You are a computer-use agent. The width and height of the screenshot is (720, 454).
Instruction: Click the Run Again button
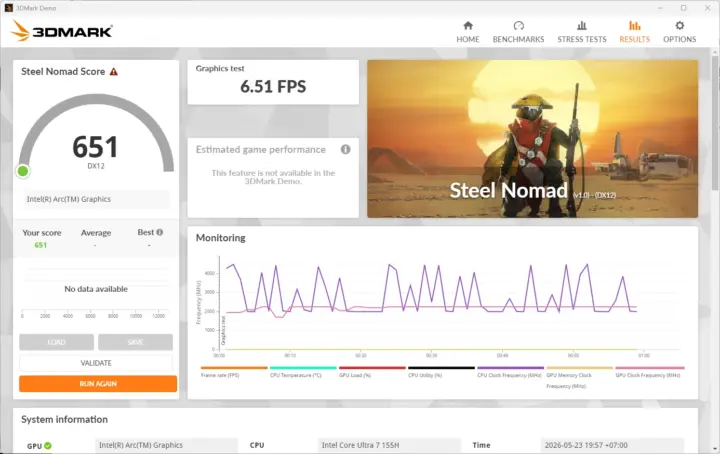98,384
